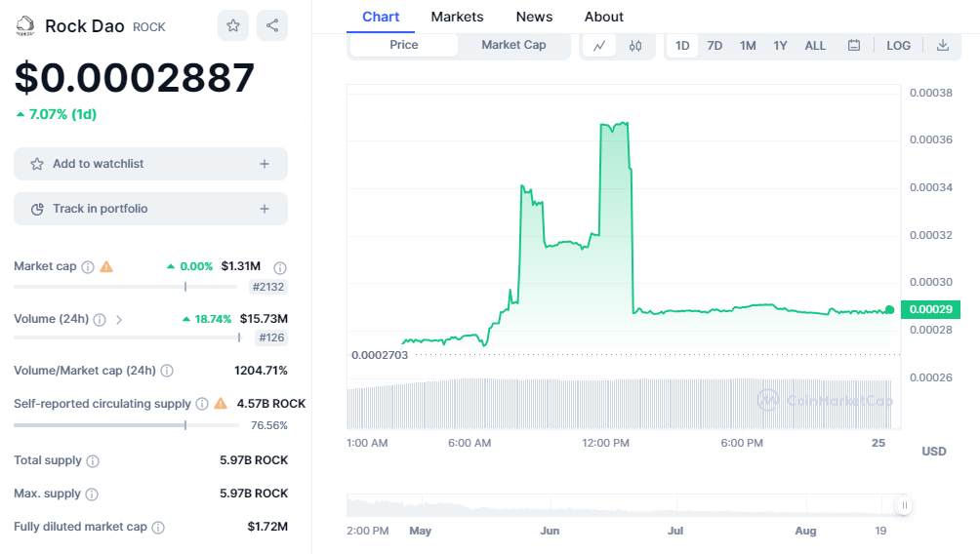Open the About tab

(x=604, y=17)
